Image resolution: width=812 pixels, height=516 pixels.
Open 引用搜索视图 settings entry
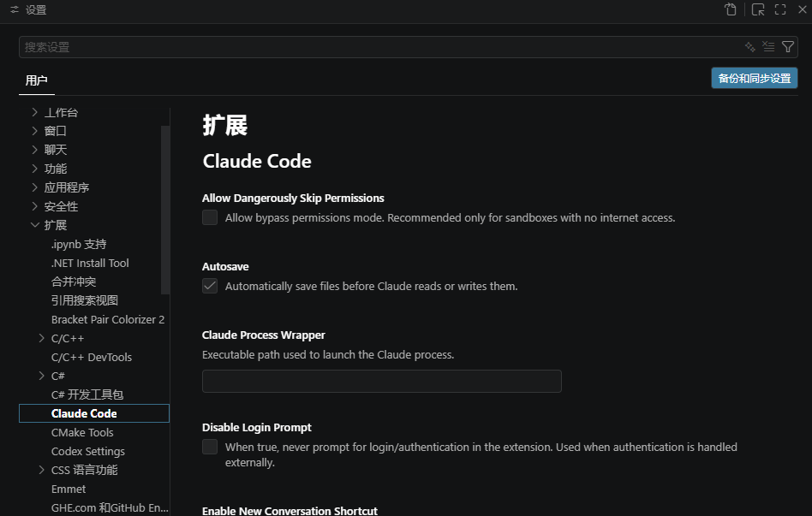85,300
